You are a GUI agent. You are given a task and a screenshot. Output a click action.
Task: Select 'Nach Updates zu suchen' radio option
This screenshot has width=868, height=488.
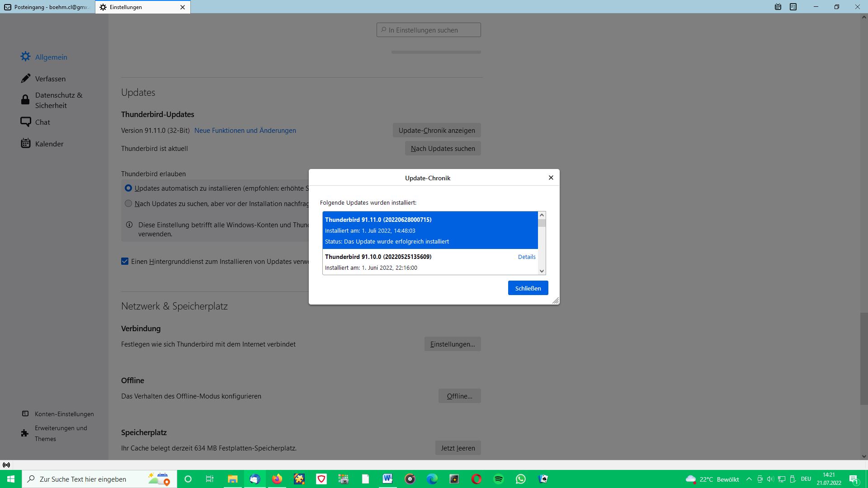point(128,203)
